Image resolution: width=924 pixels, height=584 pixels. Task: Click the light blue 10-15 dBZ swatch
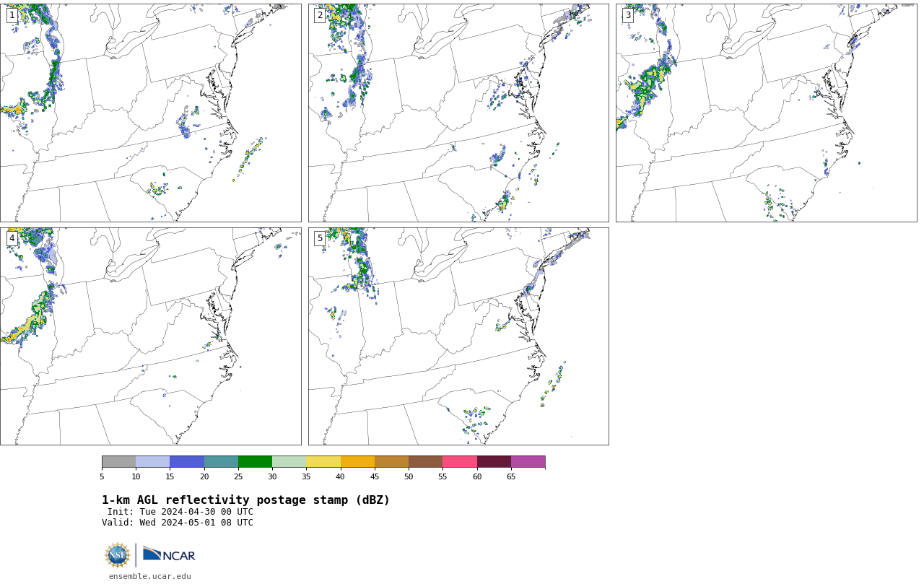tap(152, 462)
